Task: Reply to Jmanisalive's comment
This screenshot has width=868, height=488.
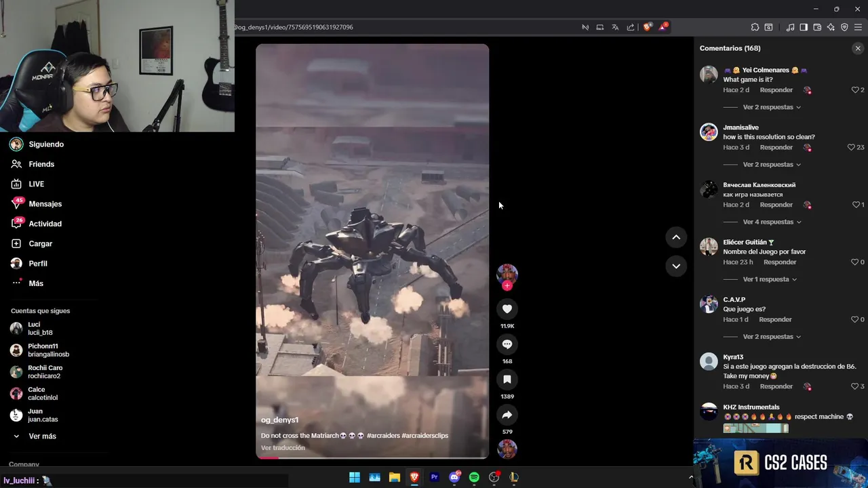Action: 776,147
